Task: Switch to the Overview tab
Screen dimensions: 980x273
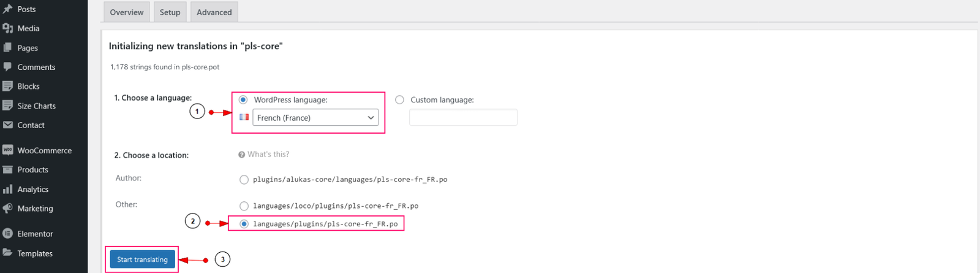Action: (127, 12)
